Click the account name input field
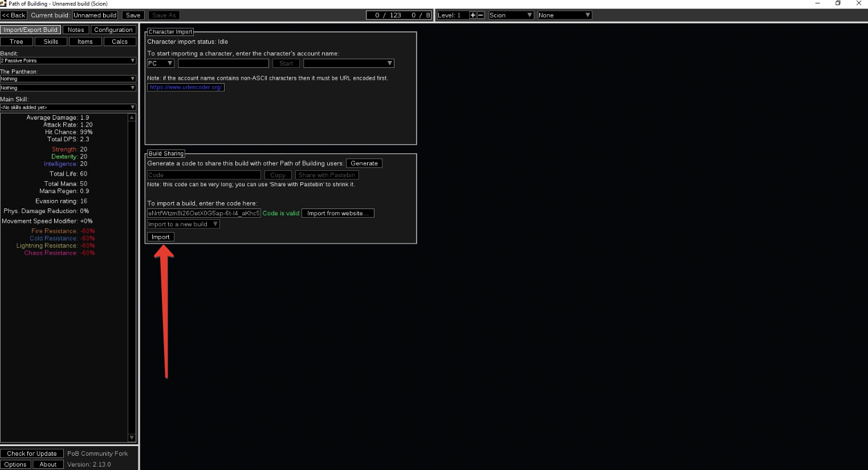The width and height of the screenshot is (868, 470). [x=223, y=63]
